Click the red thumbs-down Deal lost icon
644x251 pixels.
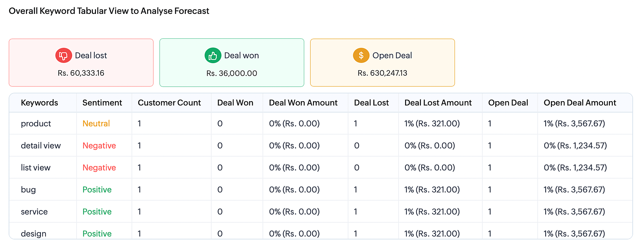tap(63, 55)
